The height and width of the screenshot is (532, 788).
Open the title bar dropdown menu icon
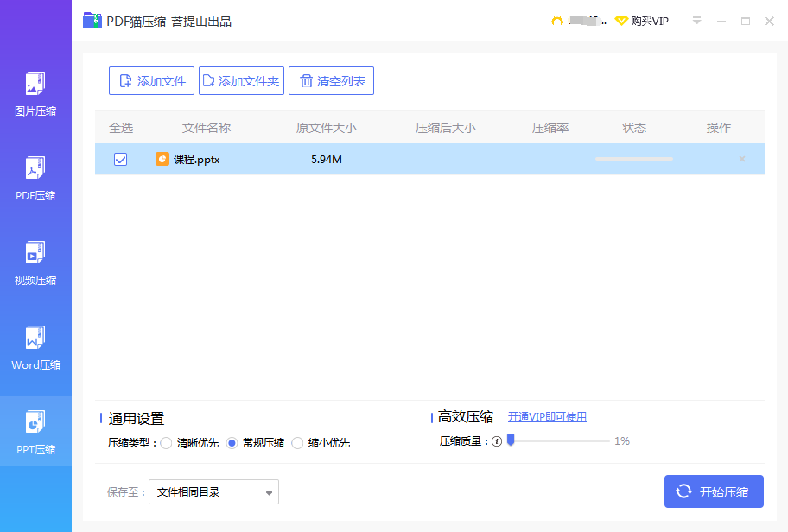click(x=696, y=21)
